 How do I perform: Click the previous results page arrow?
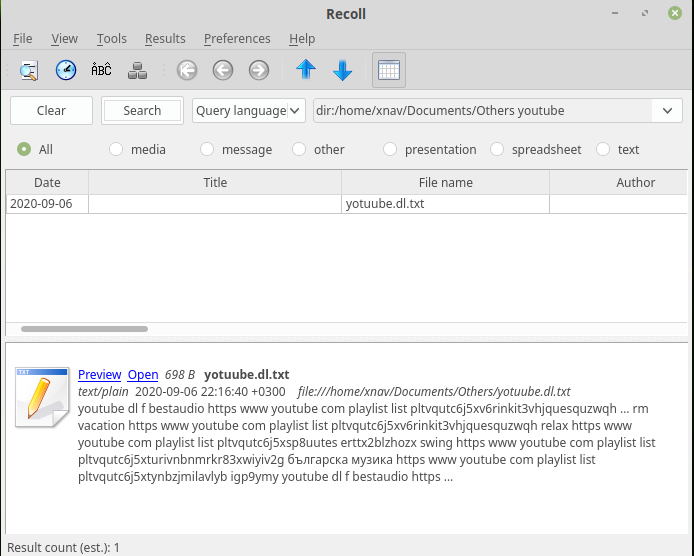click(x=223, y=70)
